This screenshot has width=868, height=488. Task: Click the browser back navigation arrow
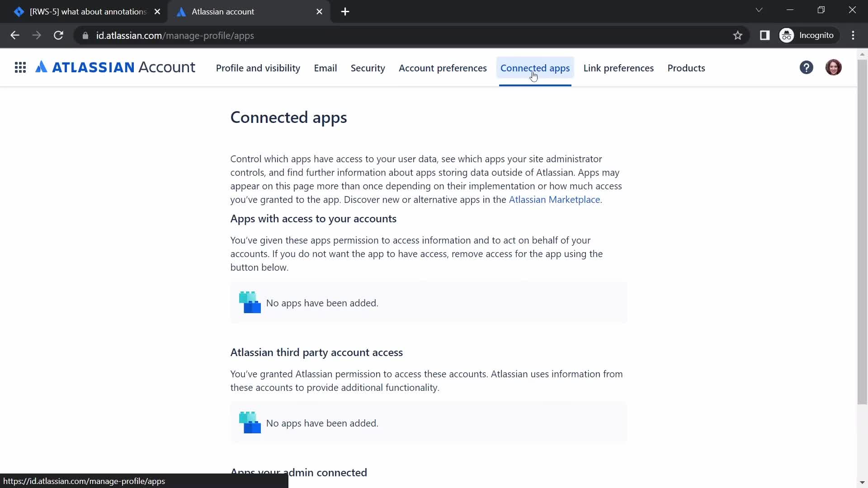click(15, 36)
